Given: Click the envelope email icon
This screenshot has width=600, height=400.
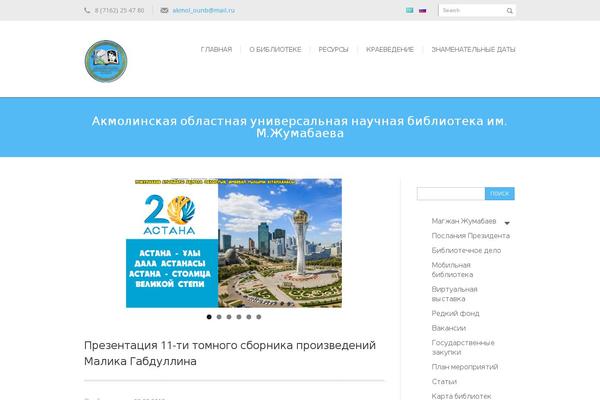Looking at the screenshot, I should 164,10.
